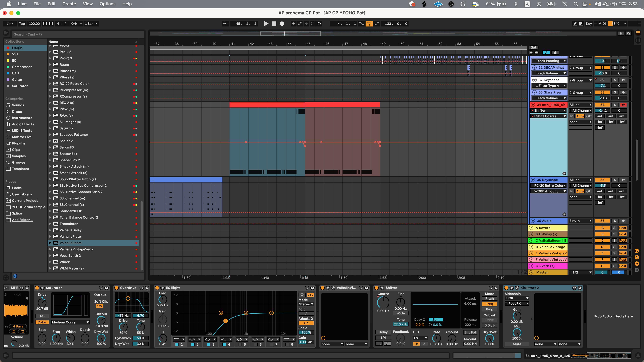
Task: Toggle the metronome button
Action: 74,24
